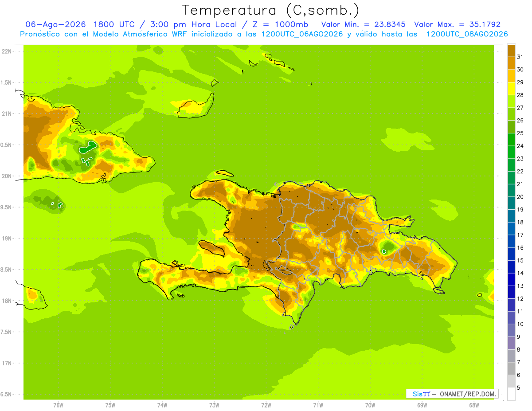Click the colorbar value label '31'
The image size is (532, 411).
pyautogui.click(x=520, y=57)
